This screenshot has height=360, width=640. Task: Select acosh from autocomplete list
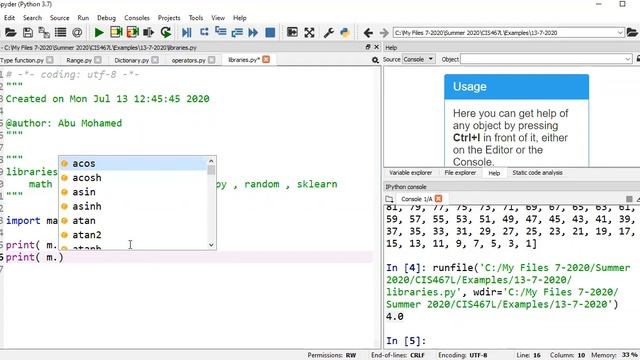[x=133, y=178]
